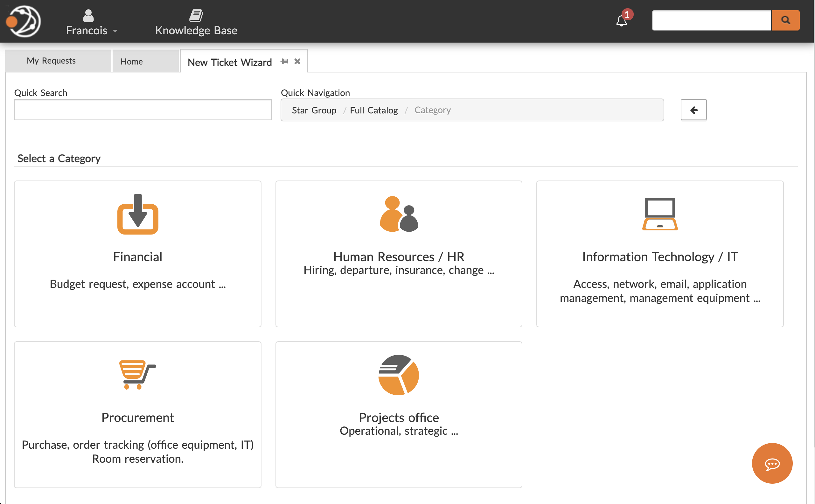Click inside the Quick Search field
This screenshot has width=815, height=504.
(143, 109)
